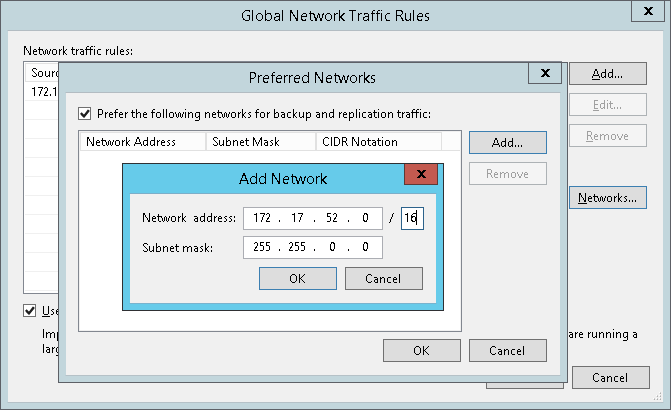Screen dimensions: 671x410
Task: Cancel the Add Network dialog
Action: coord(383,278)
